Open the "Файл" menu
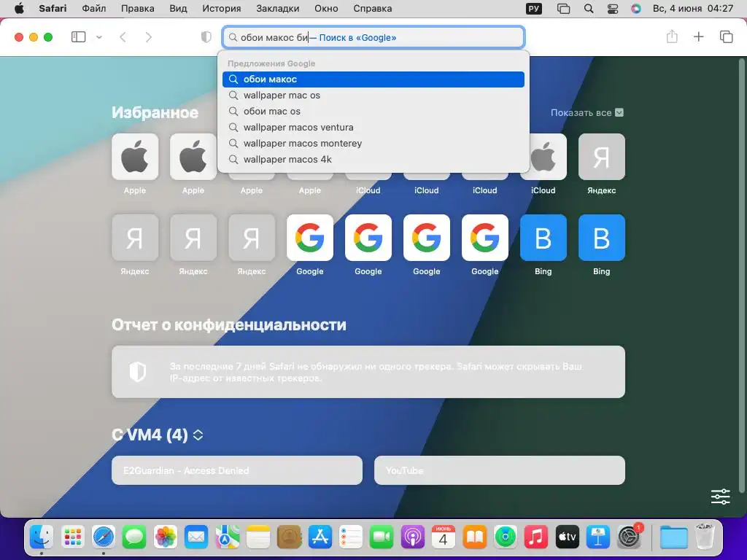This screenshot has height=560, width=747. click(x=94, y=9)
